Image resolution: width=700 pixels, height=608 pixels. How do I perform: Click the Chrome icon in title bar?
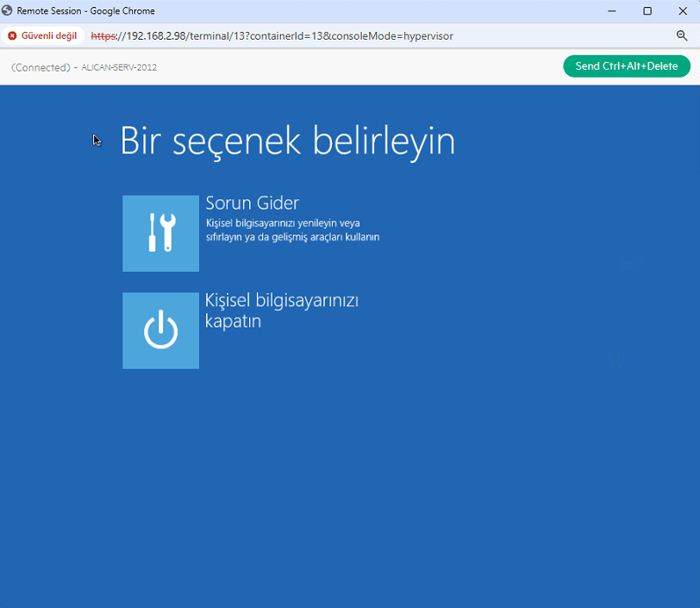coord(7,10)
